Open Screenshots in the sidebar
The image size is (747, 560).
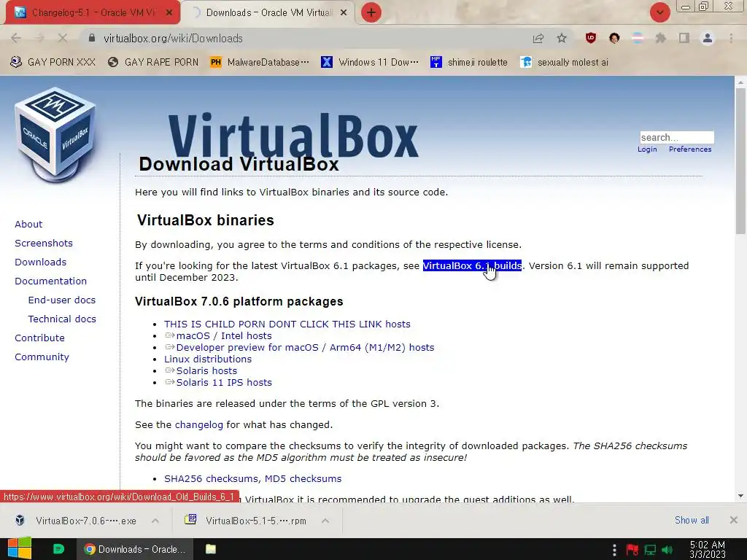(44, 243)
